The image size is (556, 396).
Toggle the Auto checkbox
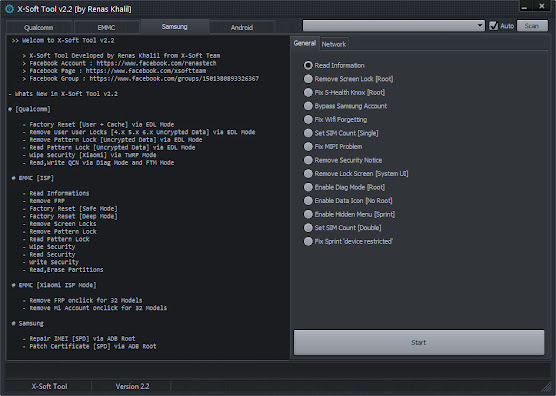pos(494,26)
